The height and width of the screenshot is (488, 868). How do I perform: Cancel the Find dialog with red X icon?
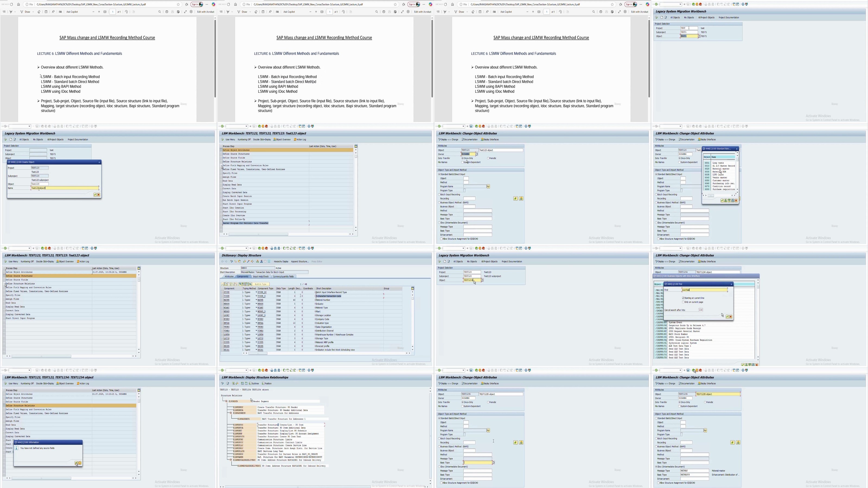point(730,317)
